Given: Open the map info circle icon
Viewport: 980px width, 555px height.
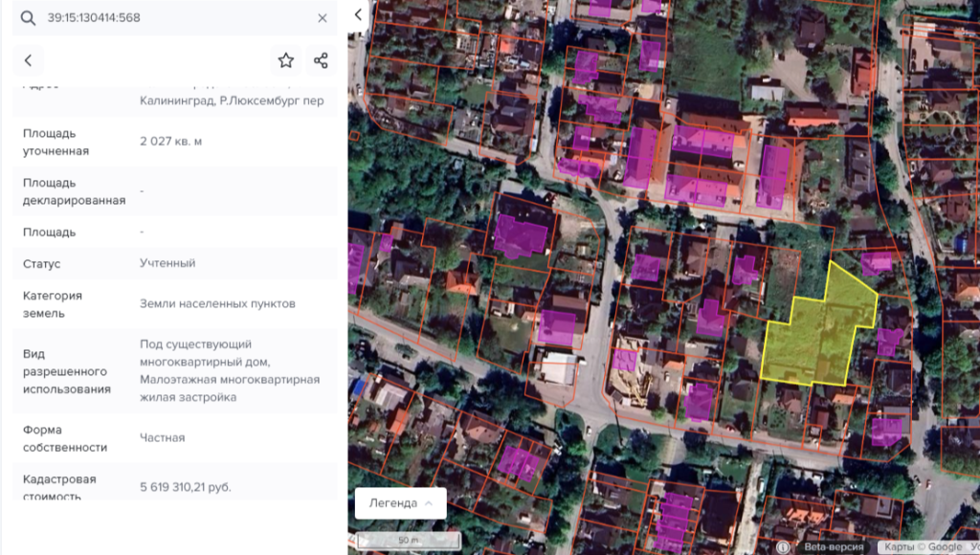Looking at the screenshot, I should (783, 547).
